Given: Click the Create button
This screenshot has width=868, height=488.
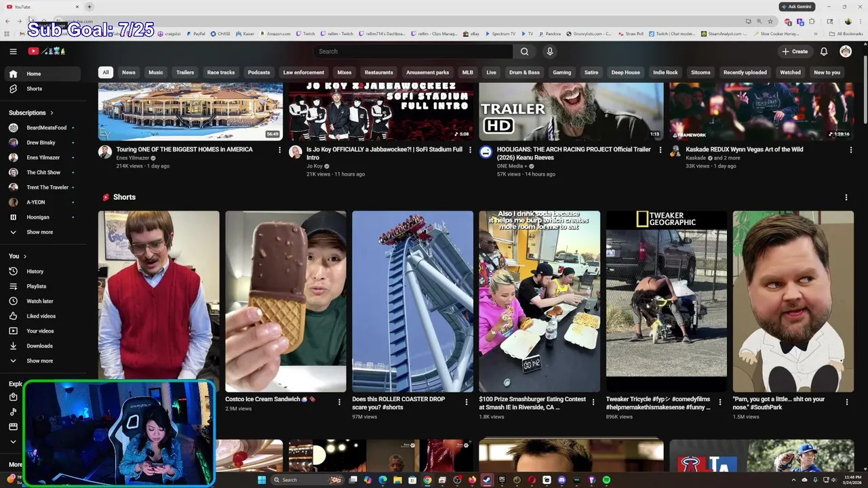Looking at the screenshot, I should pyautogui.click(x=795, y=52).
